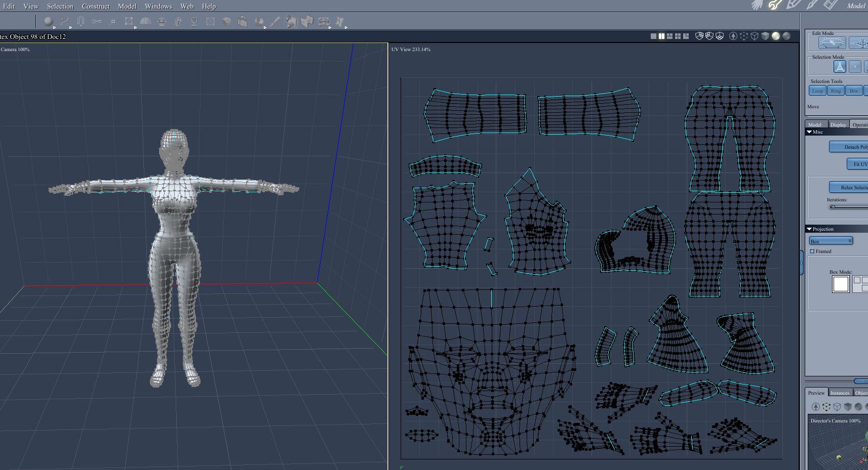
Task: Enable wireframe cube display mode
Action: tap(755, 36)
